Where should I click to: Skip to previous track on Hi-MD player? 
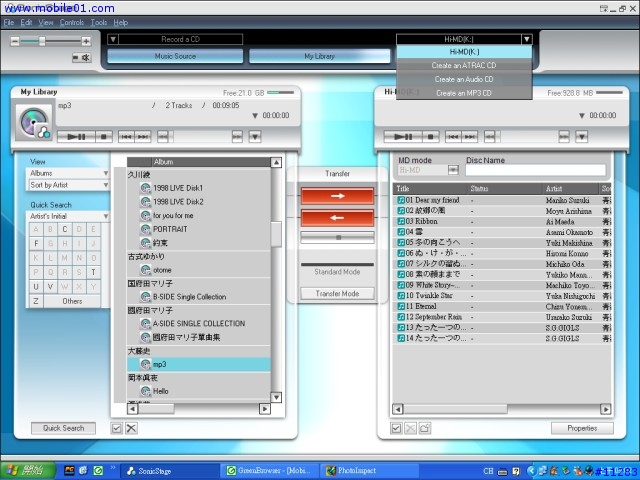pyautogui.click(x=453, y=137)
